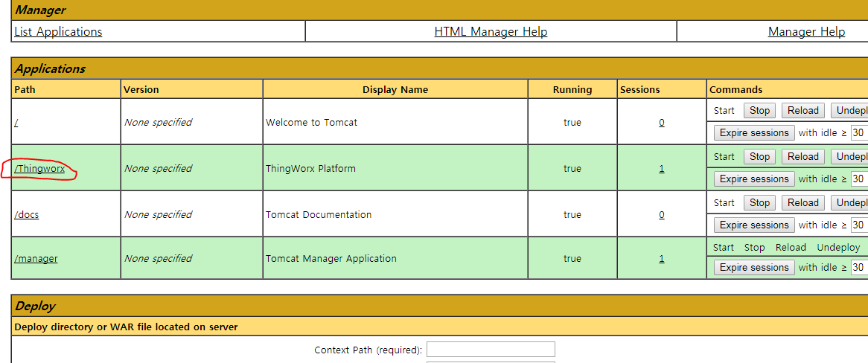Open HTML Manager Help link

coord(491,31)
